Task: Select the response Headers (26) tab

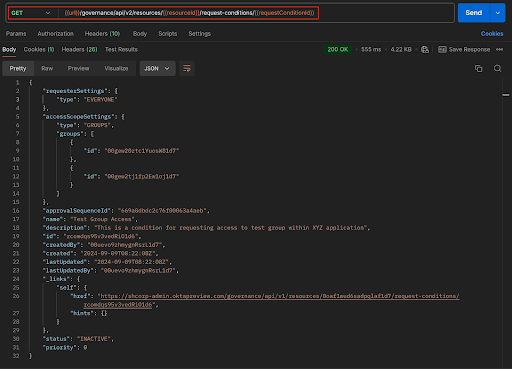Action: [x=79, y=50]
